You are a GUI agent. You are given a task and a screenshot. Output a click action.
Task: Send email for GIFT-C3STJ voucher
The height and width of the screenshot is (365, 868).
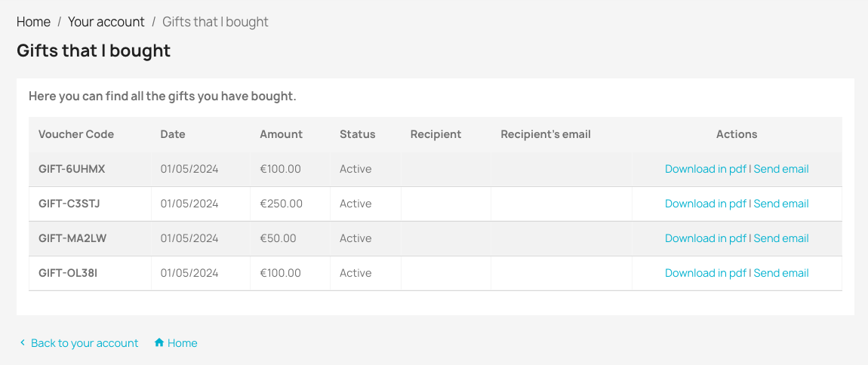pyautogui.click(x=781, y=204)
